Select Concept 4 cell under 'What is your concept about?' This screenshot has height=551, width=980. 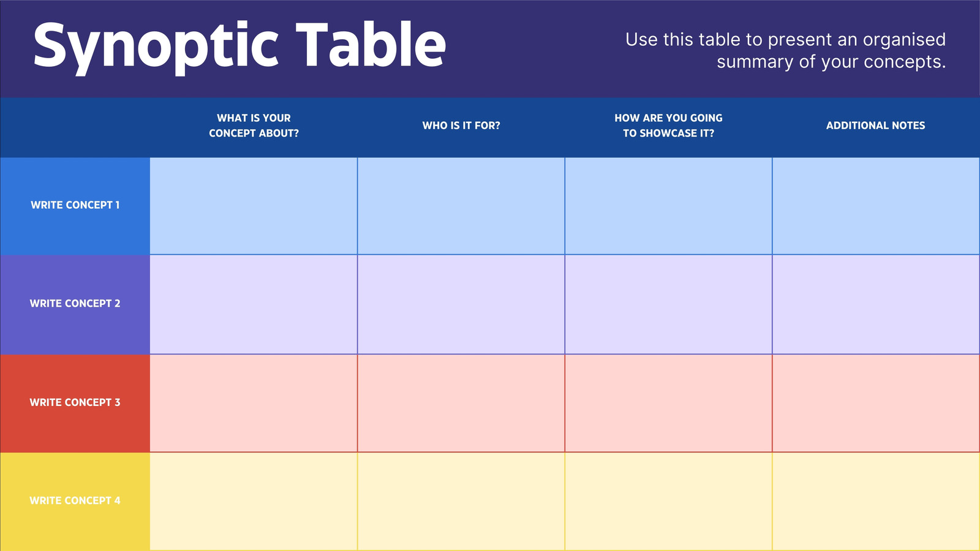point(254,501)
